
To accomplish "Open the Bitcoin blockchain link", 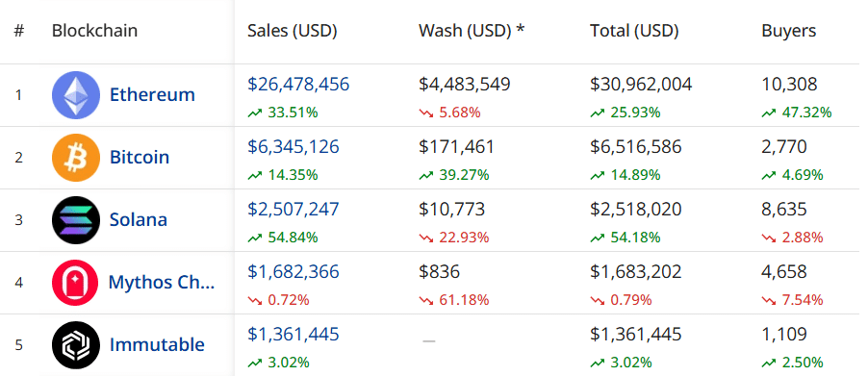I will tap(140, 157).
